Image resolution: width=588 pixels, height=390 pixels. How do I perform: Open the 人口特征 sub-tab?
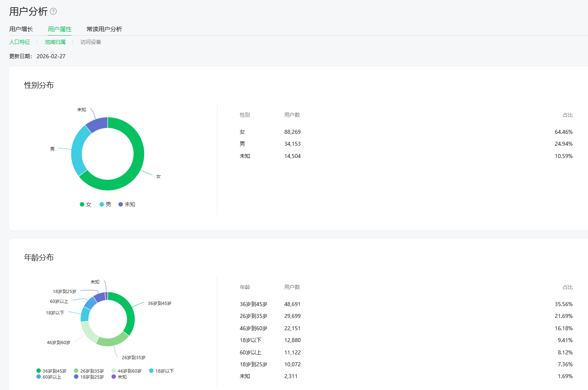(x=20, y=42)
